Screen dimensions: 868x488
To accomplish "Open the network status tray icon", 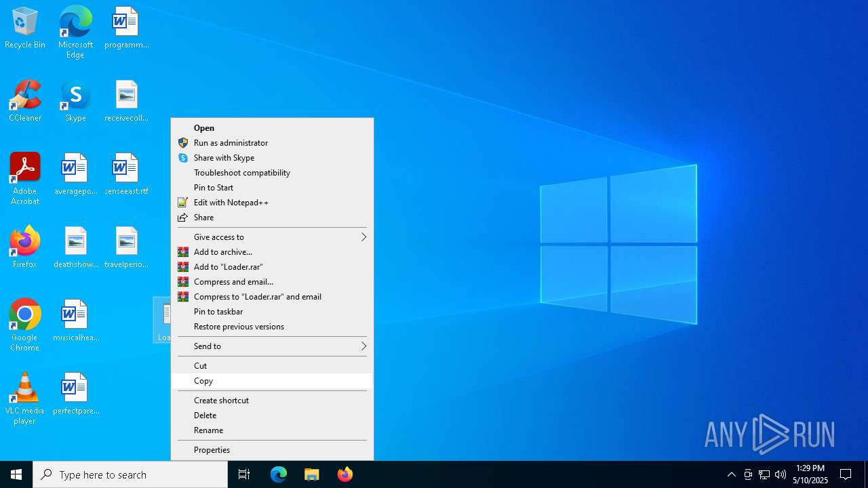I will 764,474.
